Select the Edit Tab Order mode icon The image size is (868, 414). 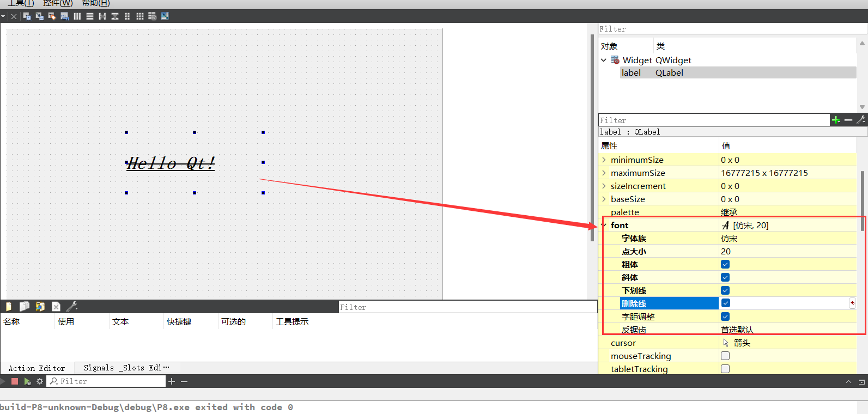64,16
